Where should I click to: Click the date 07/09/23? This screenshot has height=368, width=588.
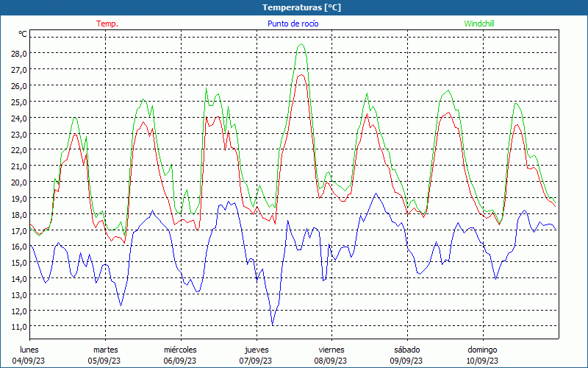click(x=256, y=361)
